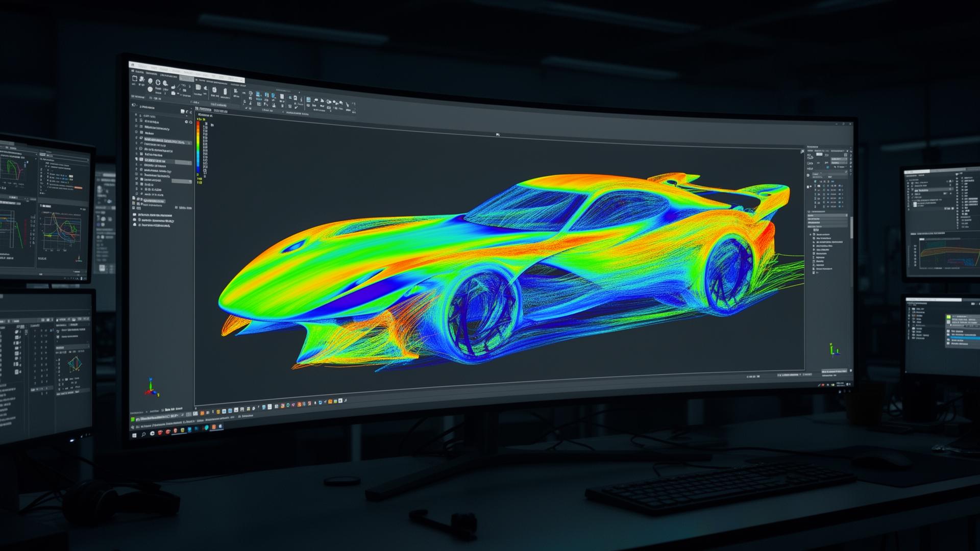Image resolution: width=980 pixels, height=551 pixels.
Task: Click the red-blue XYZ triad in the left panel
Action: pyautogui.click(x=152, y=388)
